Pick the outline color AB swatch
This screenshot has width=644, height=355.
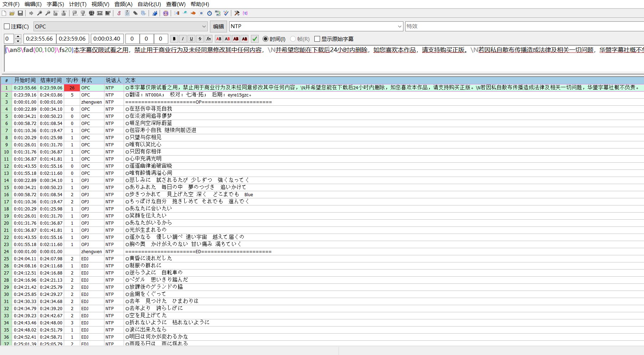[x=236, y=39]
